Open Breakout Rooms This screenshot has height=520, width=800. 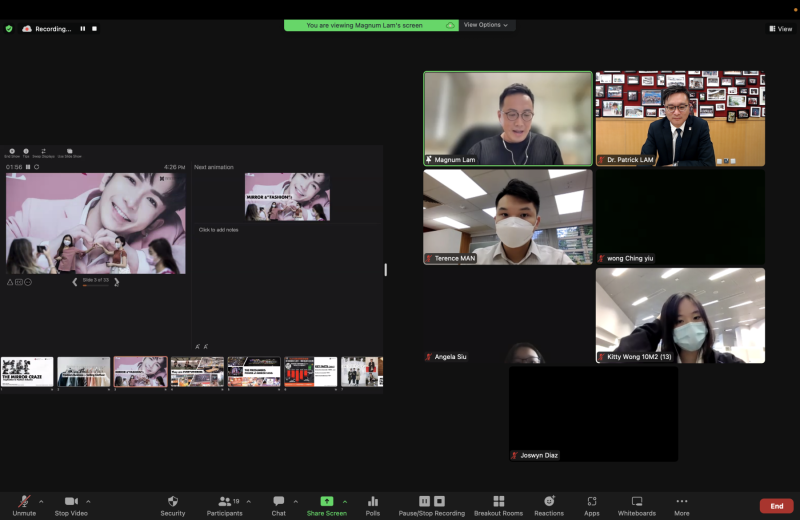(498, 506)
